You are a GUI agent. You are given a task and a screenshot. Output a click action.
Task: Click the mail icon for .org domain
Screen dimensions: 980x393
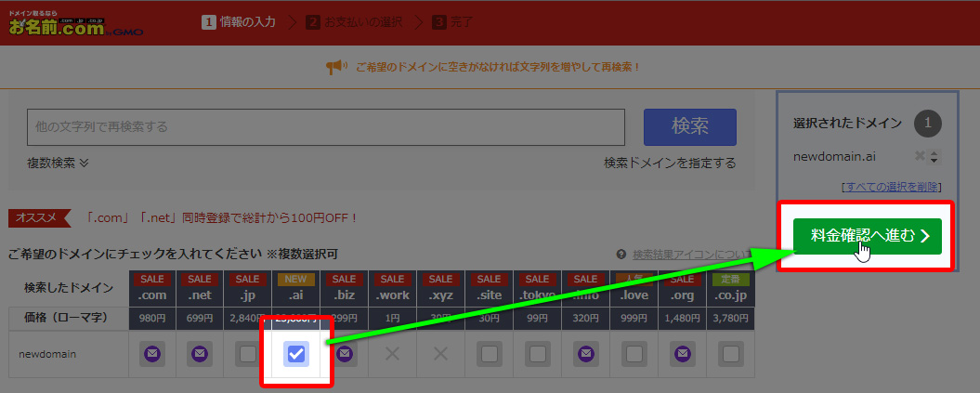tap(682, 354)
